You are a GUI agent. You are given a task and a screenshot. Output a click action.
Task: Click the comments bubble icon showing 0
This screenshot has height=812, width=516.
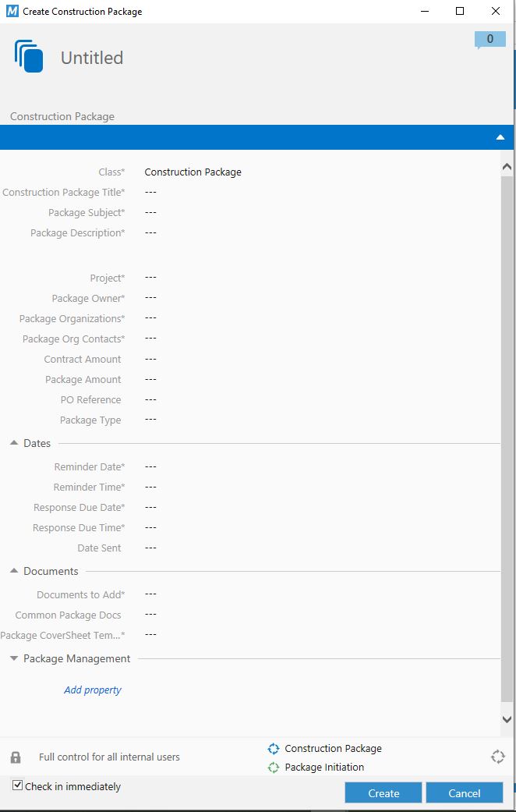489,40
